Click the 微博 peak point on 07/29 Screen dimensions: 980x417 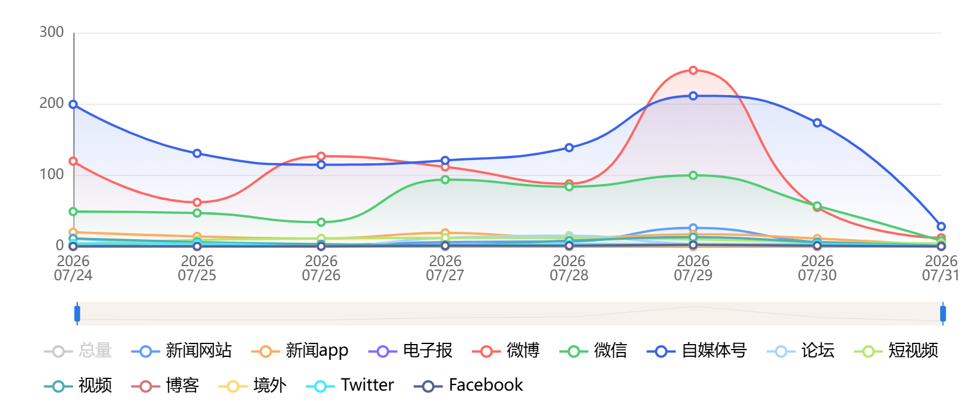pyautogui.click(x=693, y=71)
